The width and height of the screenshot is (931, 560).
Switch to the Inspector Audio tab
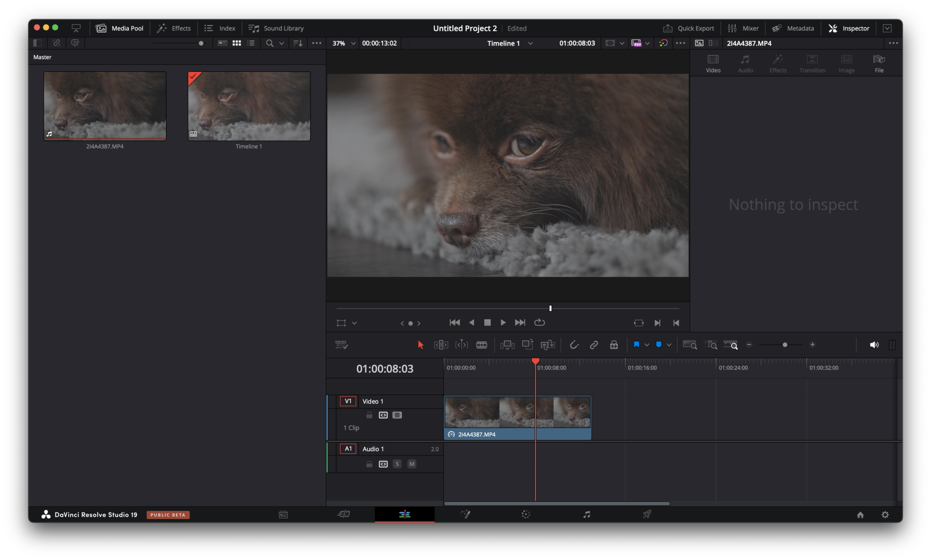(x=746, y=64)
